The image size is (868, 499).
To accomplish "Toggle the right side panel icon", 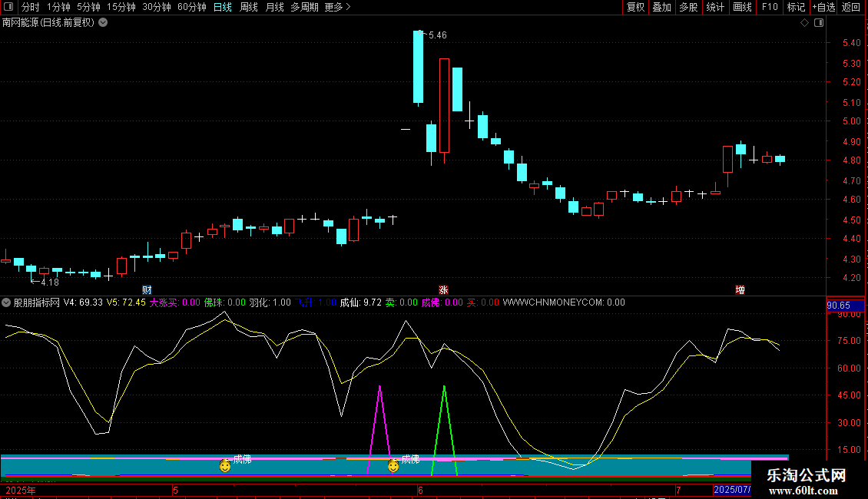I will pos(819,23).
